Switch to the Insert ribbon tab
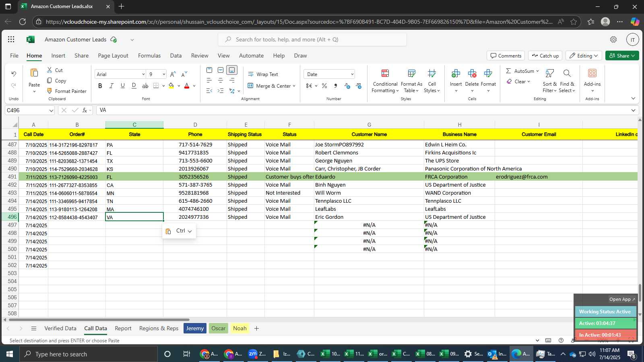The height and width of the screenshot is (362, 644). click(58, 56)
